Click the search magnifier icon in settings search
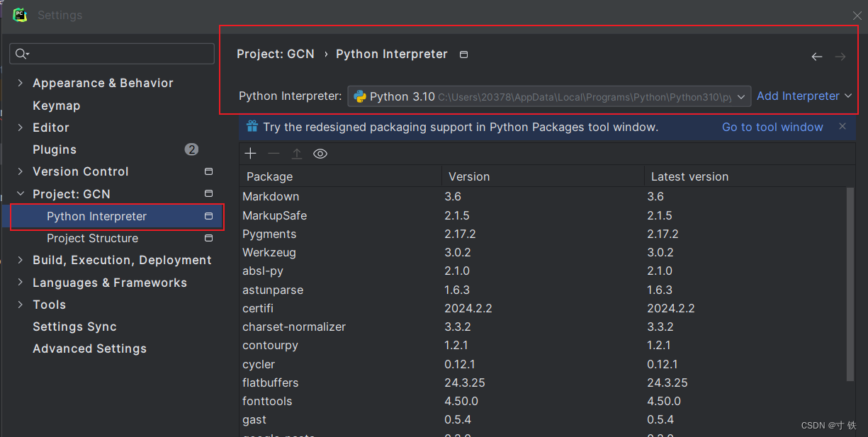 (22, 54)
